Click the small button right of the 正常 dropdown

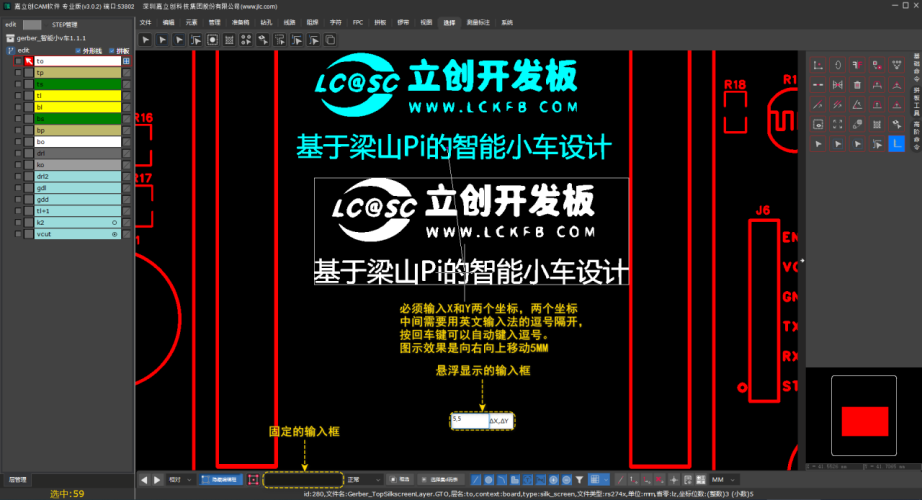point(400,479)
